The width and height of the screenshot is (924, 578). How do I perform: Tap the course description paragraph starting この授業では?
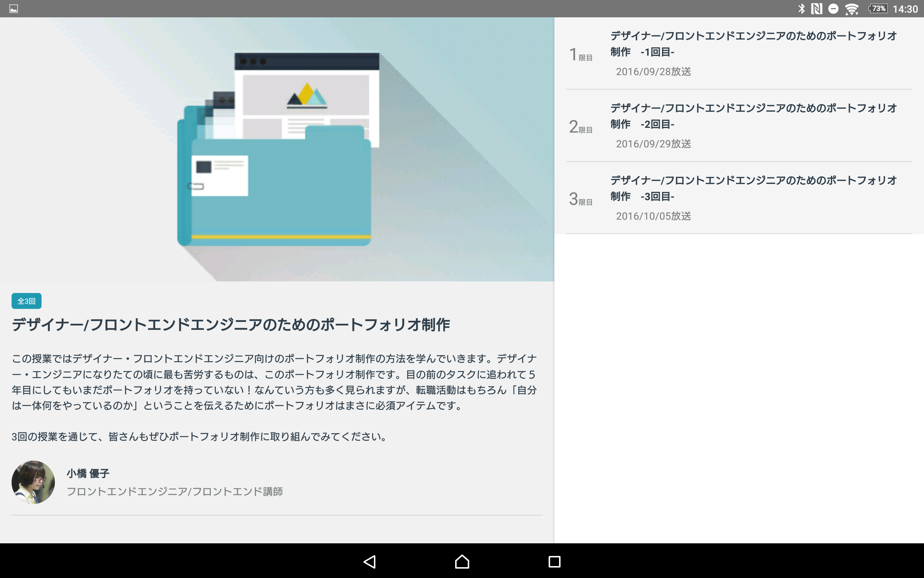[274, 382]
